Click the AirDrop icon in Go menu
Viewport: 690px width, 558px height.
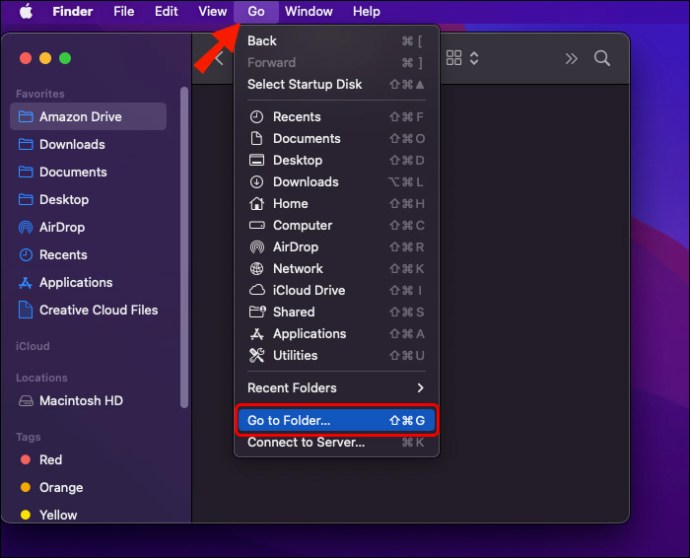257,247
